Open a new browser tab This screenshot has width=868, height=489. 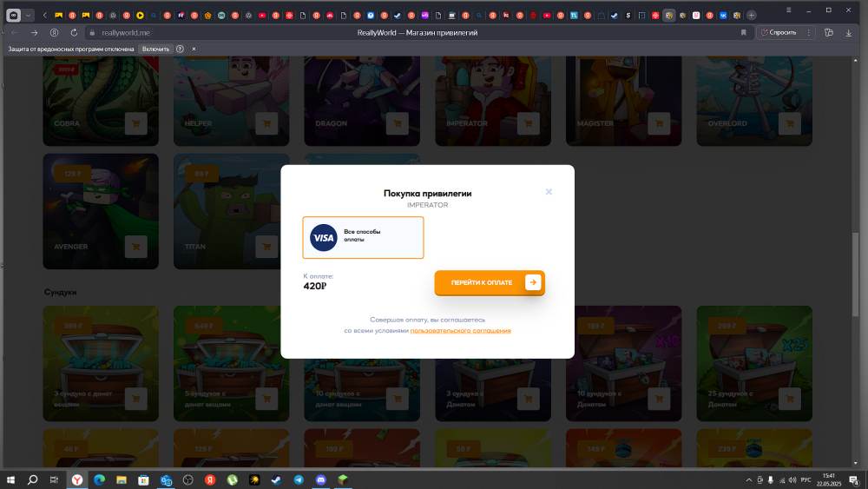751,16
